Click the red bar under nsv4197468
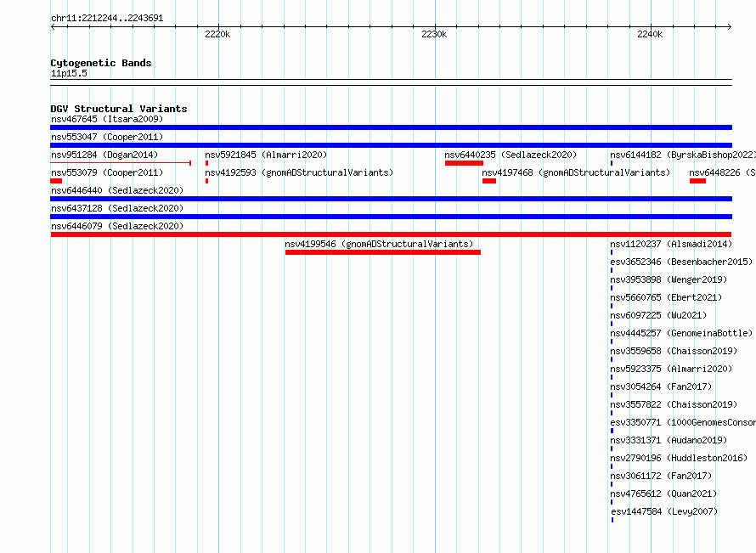756x553 pixels. 489,181
